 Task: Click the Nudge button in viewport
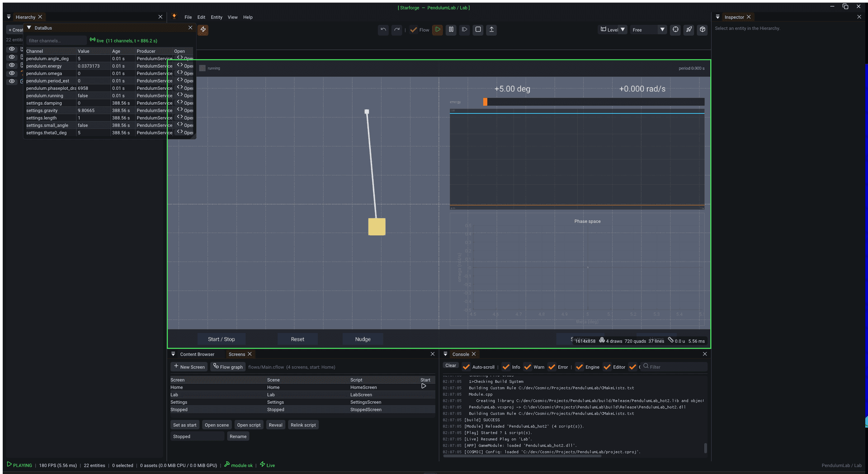pos(363,339)
